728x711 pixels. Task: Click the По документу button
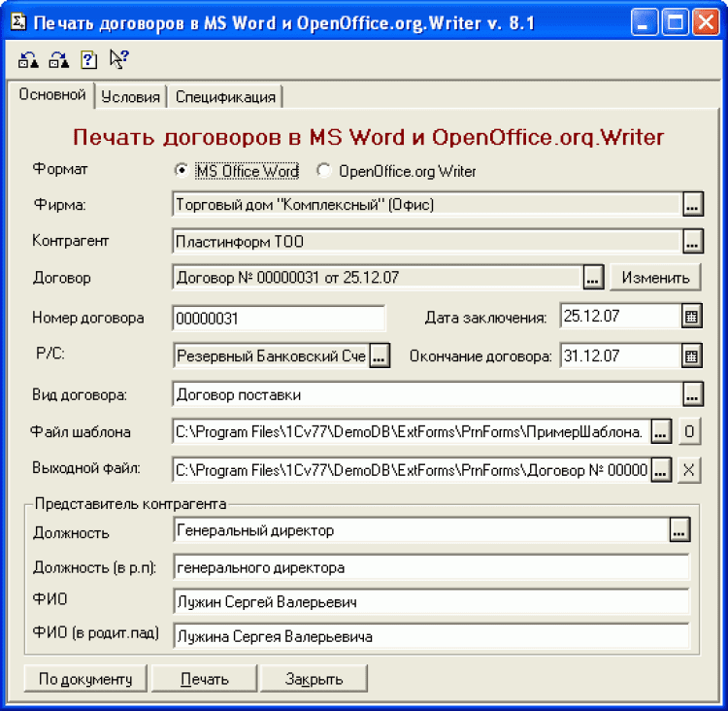[85, 679]
